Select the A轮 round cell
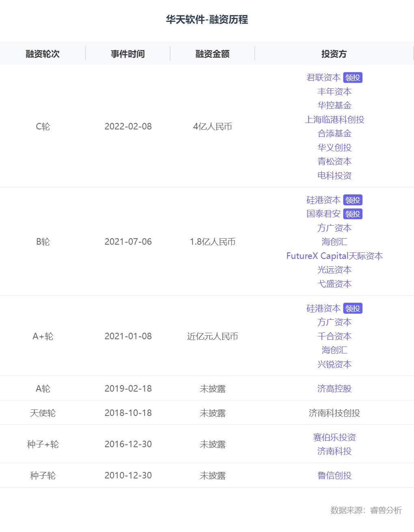The height and width of the screenshot is (532, 414). [43, 389]
